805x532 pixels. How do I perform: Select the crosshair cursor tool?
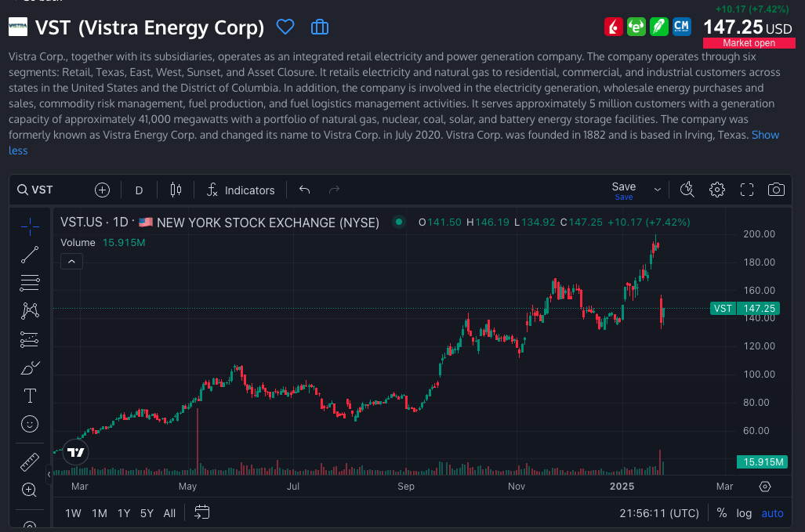point(30,226)
